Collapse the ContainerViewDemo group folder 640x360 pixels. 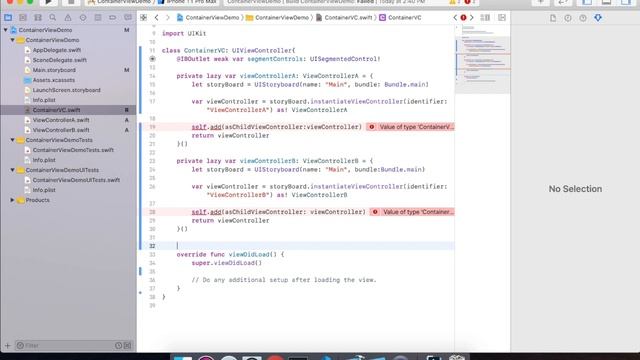click(13, 40)
